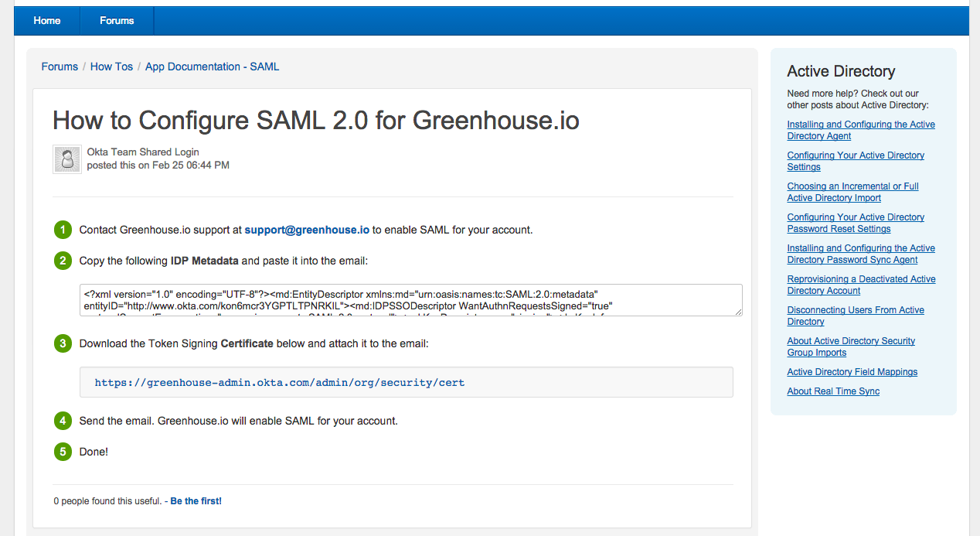Open About Real Time Sync link
This screenshot has width=980, height=536.
[x=833, y=391]
